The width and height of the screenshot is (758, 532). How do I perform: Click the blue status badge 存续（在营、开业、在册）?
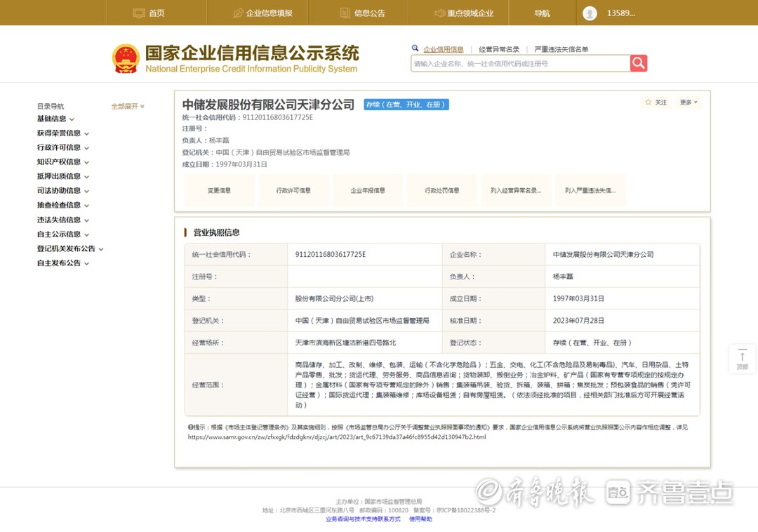406,105
